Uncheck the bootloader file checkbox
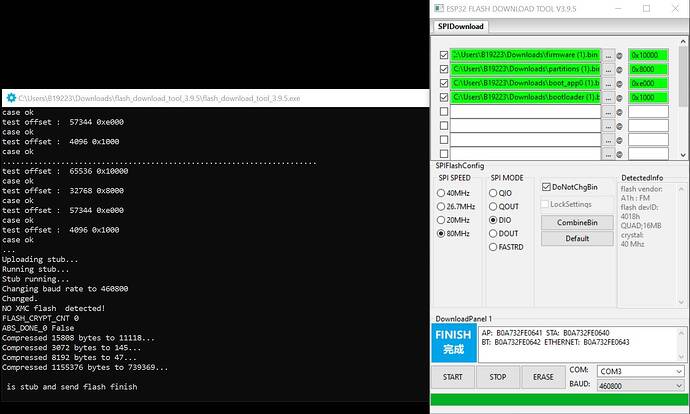Screen dimensions: 690x414 tap(444, 97)
